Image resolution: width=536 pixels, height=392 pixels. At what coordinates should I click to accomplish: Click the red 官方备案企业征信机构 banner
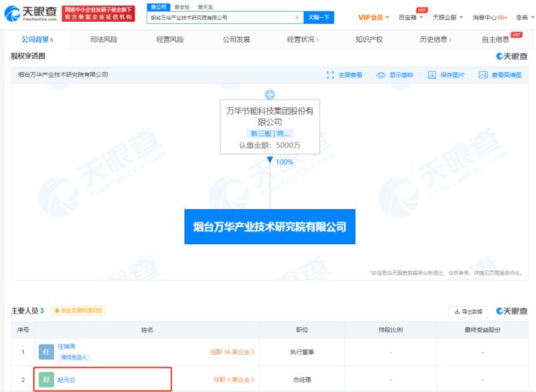(98, 13)
